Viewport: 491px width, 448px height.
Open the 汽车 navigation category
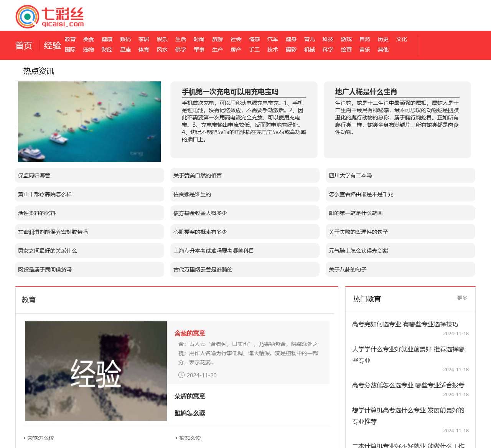click(x=273, y=39)
